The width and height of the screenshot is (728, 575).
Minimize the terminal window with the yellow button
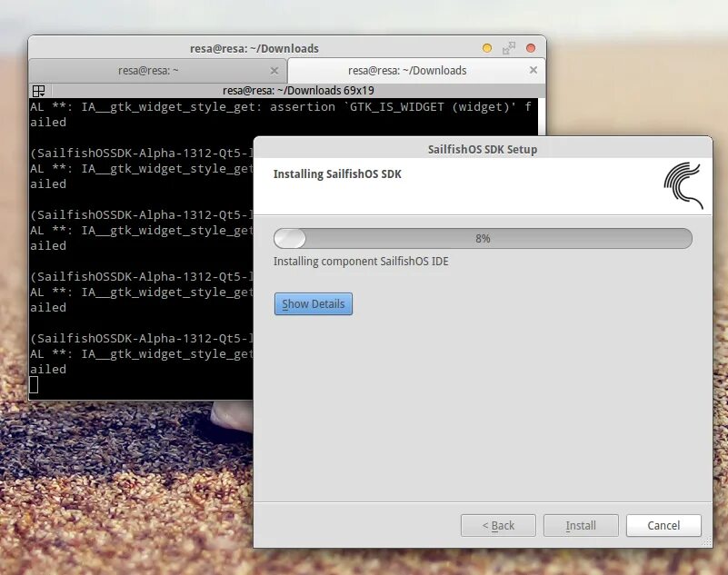click(x=487, y=48)
